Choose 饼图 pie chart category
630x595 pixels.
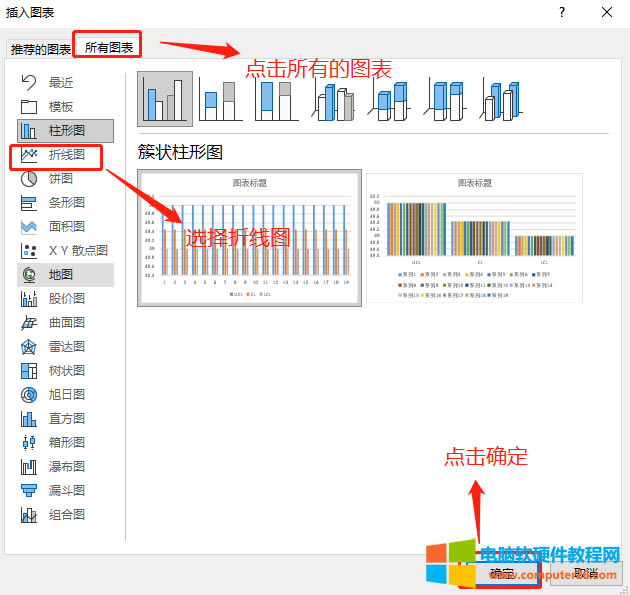(60, 179)
